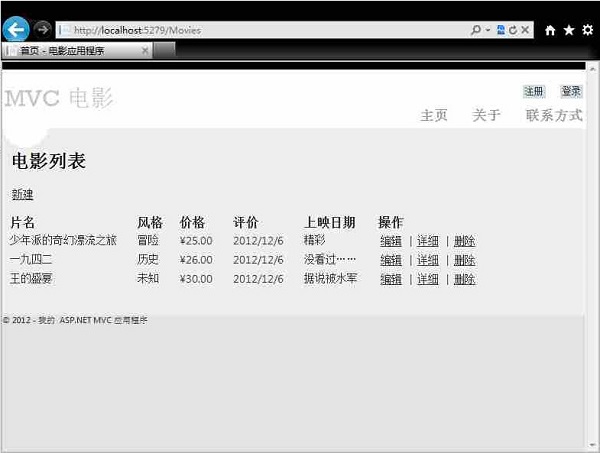The image size is (600, 453).
Task: Click the scrollbar up arrow
Action: click(x=593, y=69)
